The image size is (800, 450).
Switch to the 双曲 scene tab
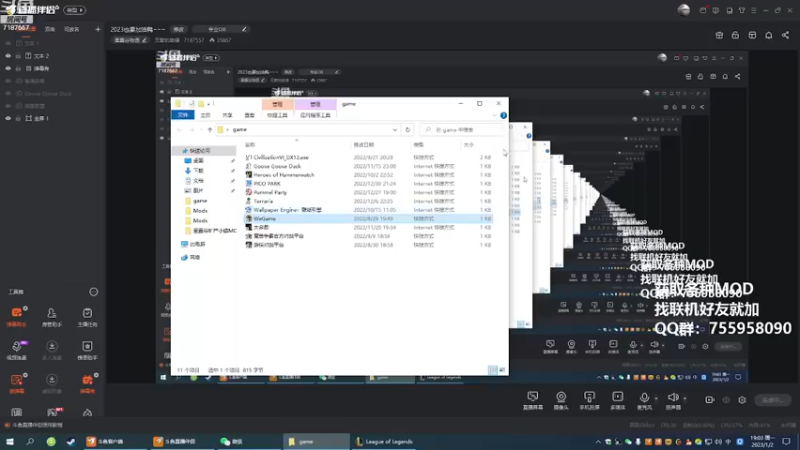pos(49,29)
